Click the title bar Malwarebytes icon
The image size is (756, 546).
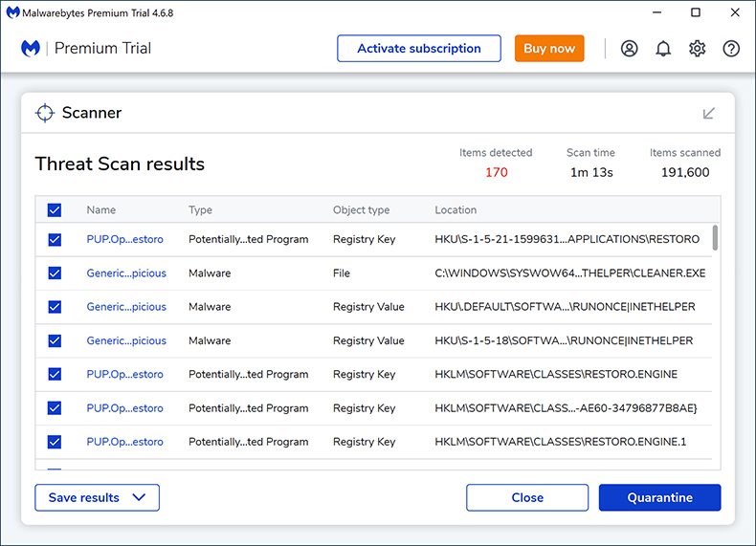coord(12,12)
